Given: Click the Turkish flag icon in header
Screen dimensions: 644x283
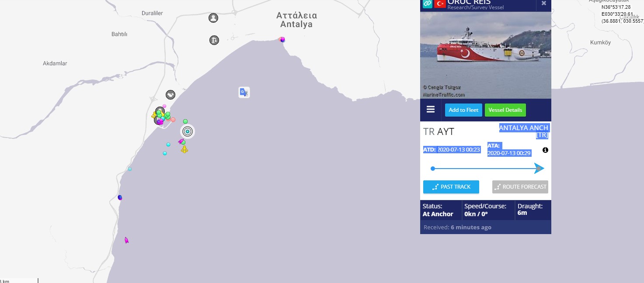Looking at the screenshot, I should [440, 3].
